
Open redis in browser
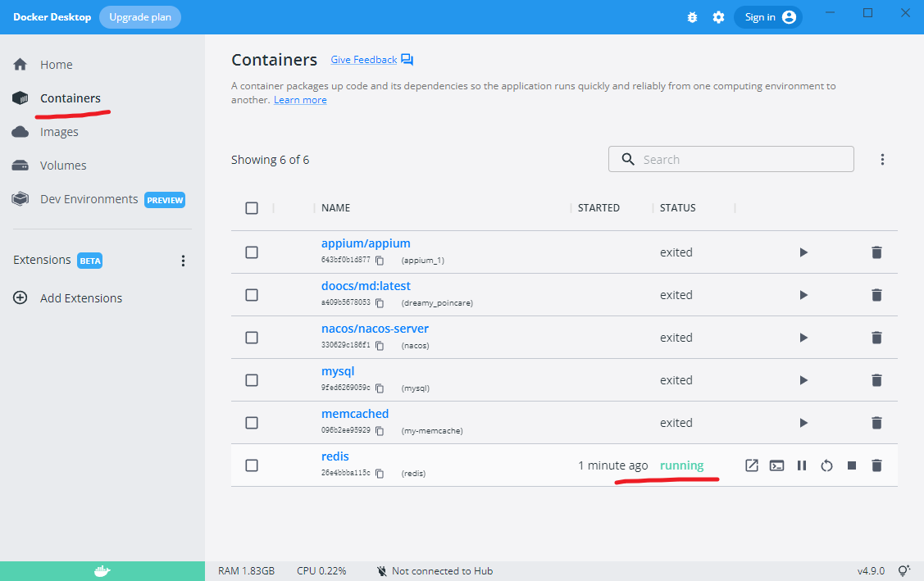[751, 465]
